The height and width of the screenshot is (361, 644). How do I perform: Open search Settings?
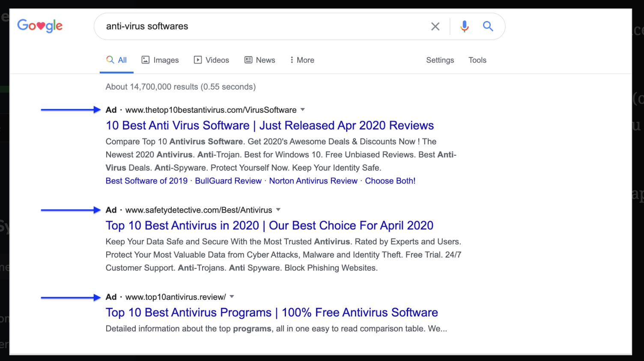[x=440, y=60]
